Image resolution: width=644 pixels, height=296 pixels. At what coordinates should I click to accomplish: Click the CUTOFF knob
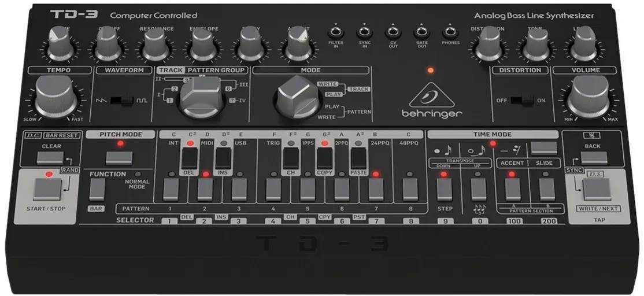coord(108,44)
